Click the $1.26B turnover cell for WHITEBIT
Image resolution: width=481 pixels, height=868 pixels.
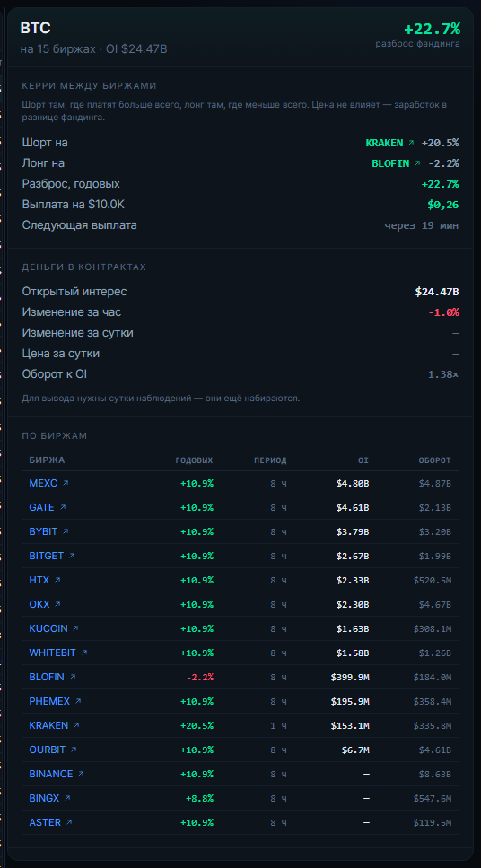[435, 653]
